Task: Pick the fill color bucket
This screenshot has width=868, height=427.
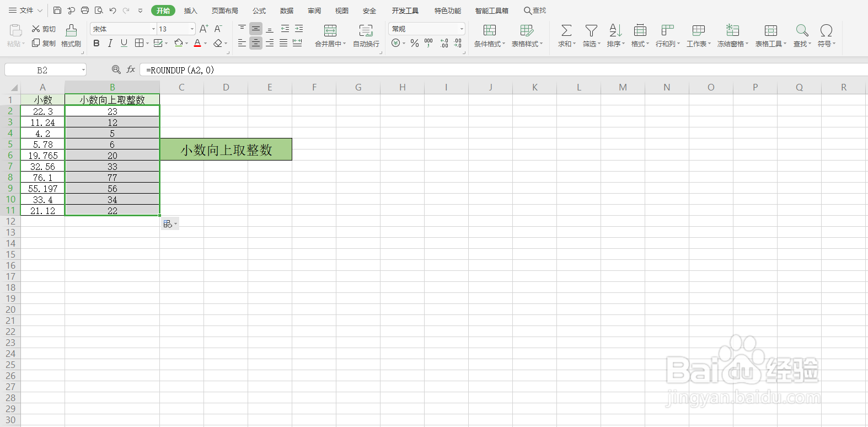Action: pyautogui.click(x=178, y=43)
